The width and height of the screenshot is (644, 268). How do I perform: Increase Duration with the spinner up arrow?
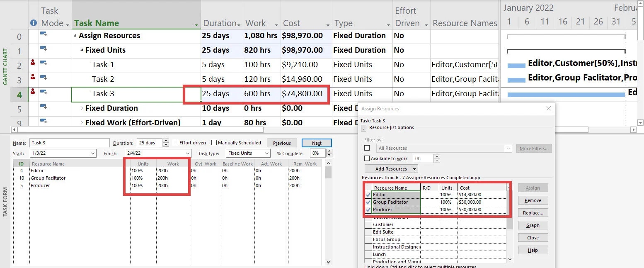coord(166,141)
